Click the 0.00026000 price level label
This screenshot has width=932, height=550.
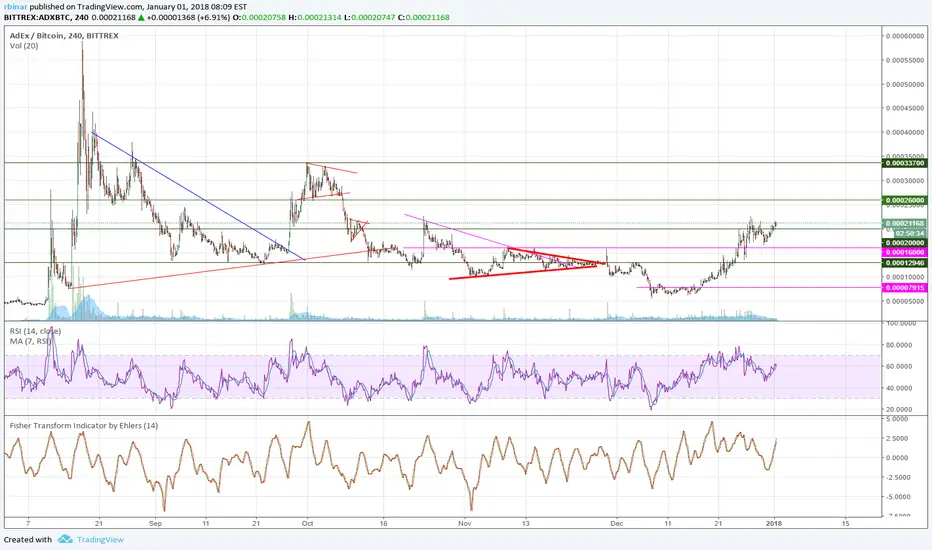[905, 200]
